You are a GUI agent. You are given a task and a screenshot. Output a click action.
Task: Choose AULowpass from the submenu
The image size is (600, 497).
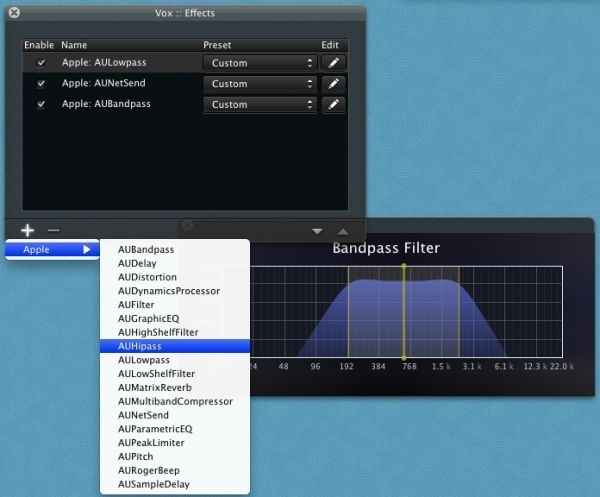pos(175,360)
